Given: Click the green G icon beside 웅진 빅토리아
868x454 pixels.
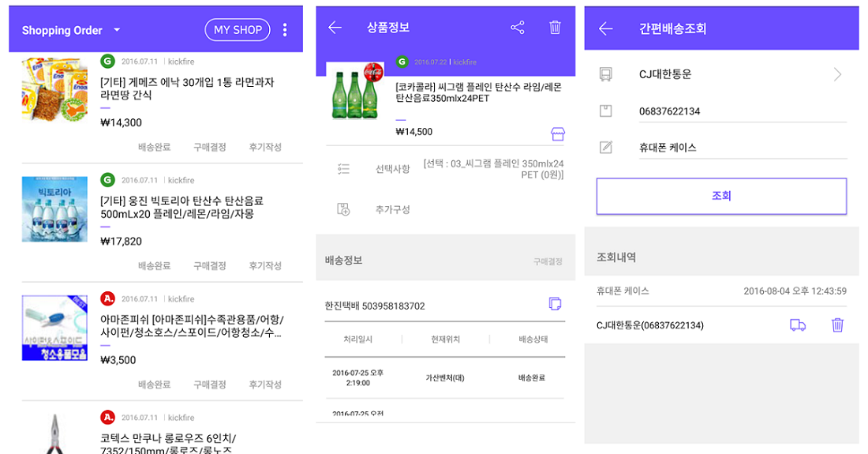Looking at the screenshot, I should coord(107,180).
